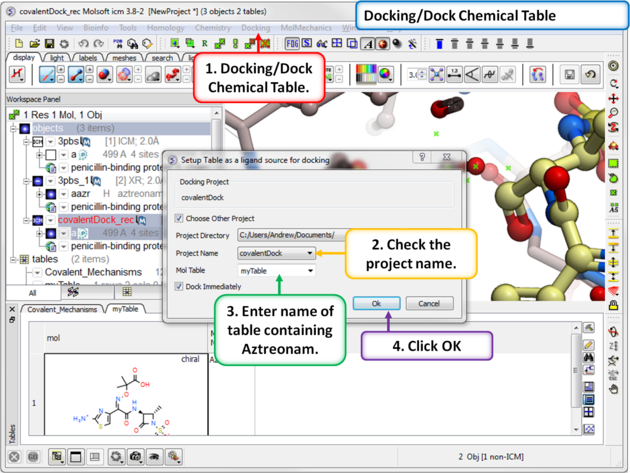Click the hand grab icon on right sidebar
The height and width of the screenshot is (473, 630).
(x=613, y=389)
